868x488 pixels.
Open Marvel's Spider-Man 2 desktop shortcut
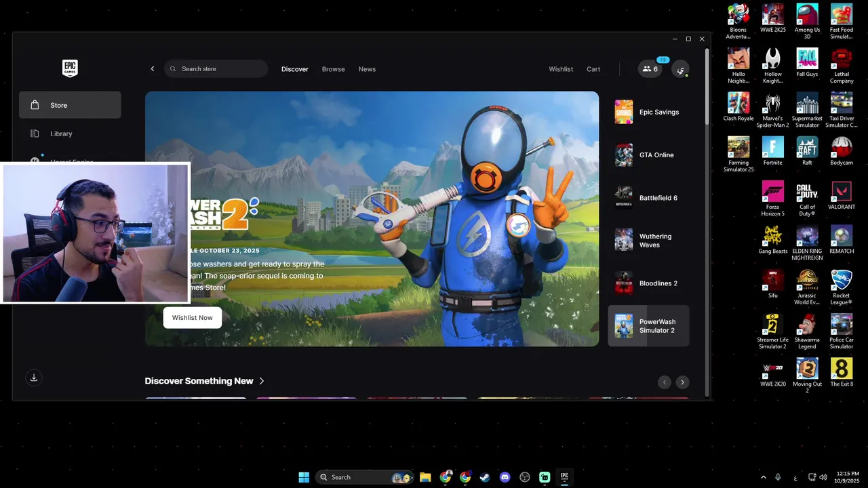click(x=773, y=110)
